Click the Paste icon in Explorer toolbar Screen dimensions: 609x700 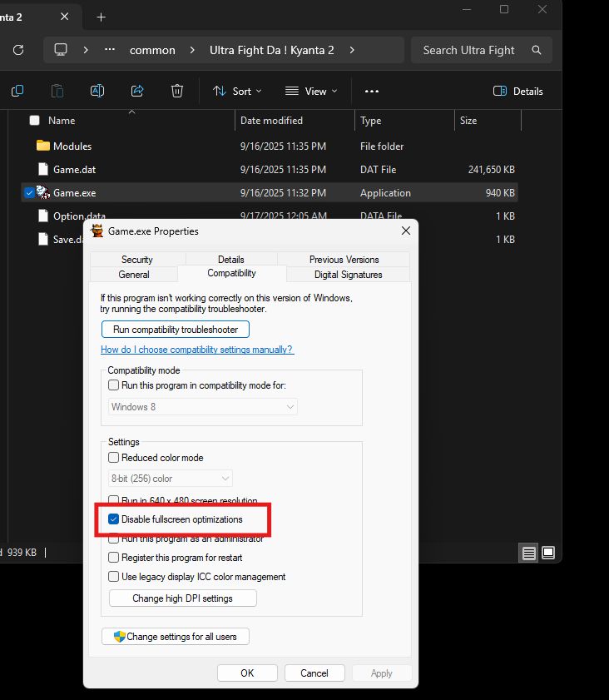(57, 91)
